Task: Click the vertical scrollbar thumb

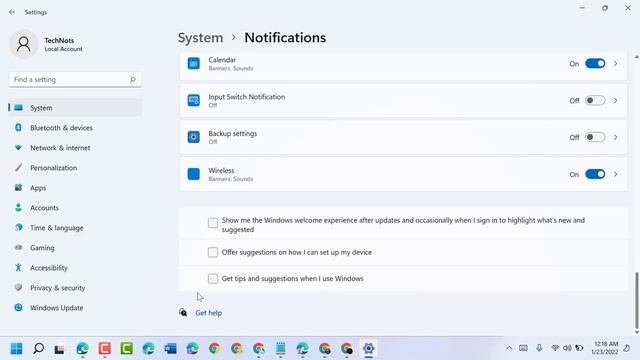Action: (636, 300)
